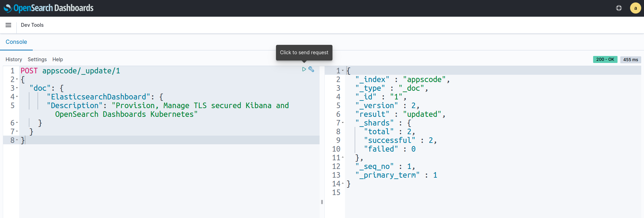This screenshot has width=644, height=218.
Task: Open the wrench request options menu
Action: click(312, 70)
